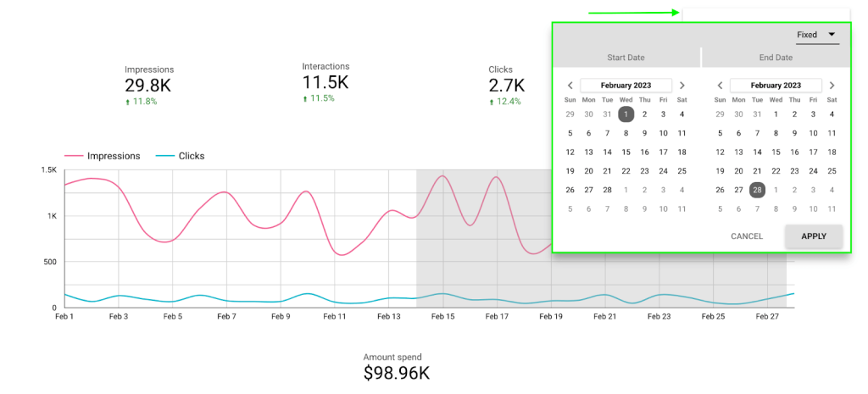Click the date range control field above the calendar
868x394 pixels.
point(766,14)
